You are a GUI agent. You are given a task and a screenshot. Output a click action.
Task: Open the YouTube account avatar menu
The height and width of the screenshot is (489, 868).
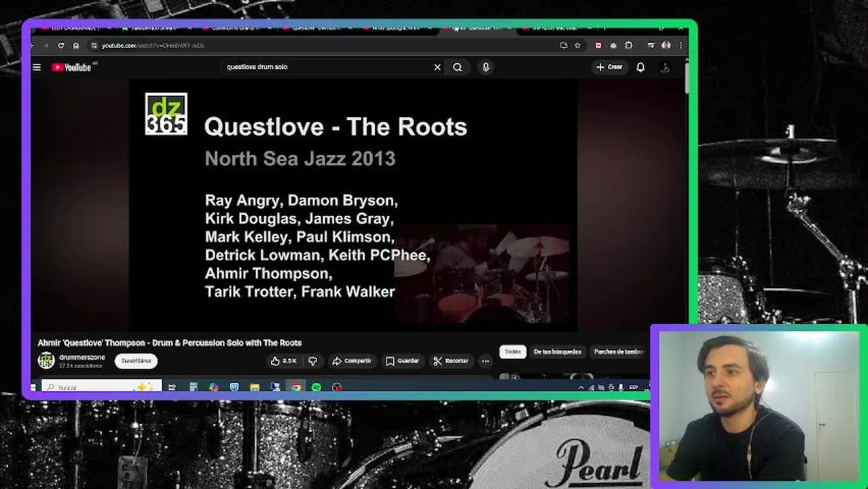point(665,67)
